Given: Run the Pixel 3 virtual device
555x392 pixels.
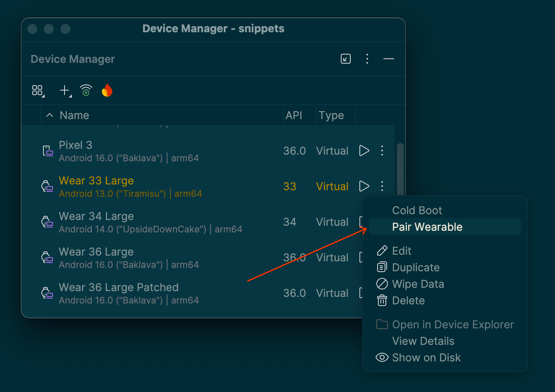Looking at the screenshot, I should [x=364, y=151].
